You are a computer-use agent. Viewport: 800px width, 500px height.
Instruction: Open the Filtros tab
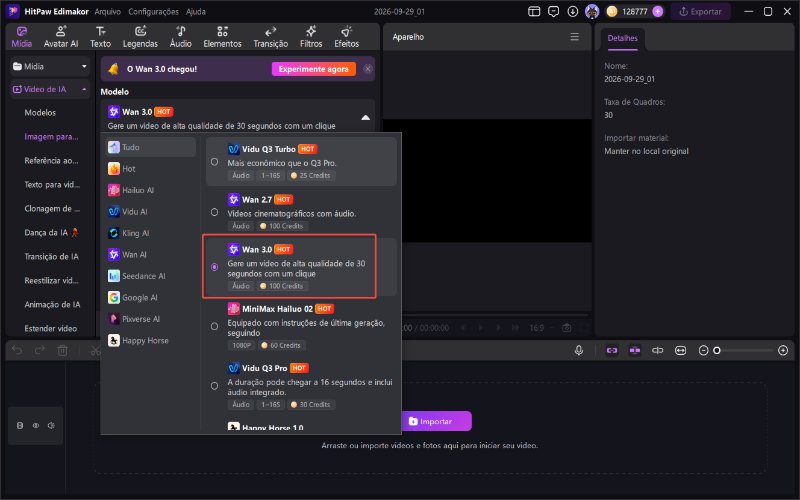tap(311, 37)
